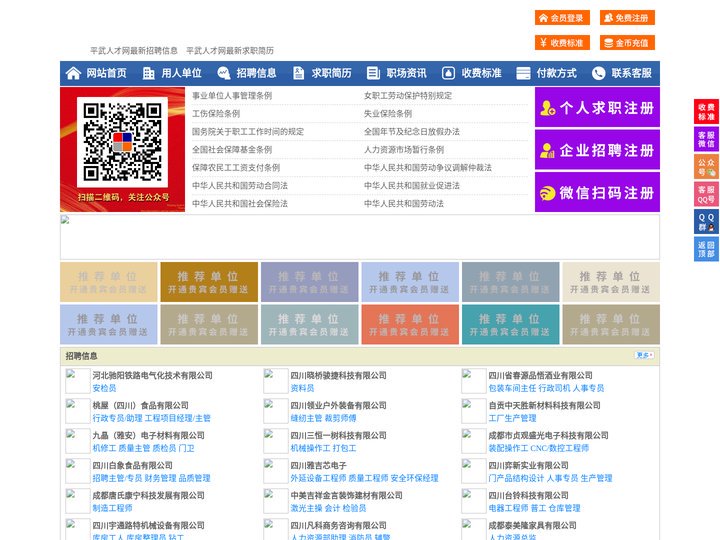Click the 会员登录 button
Screen dimensions: 720x540
coord(562,18)
